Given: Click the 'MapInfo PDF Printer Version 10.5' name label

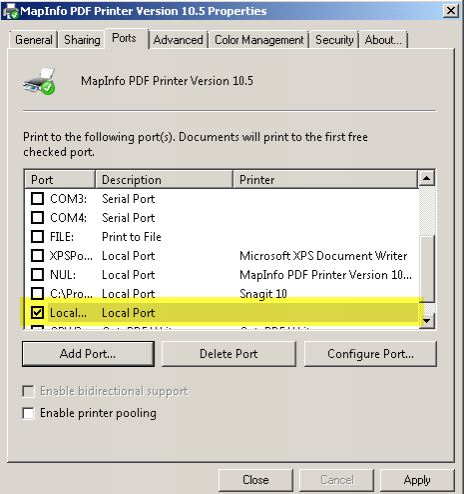Looking at the screenshot, I should [167, 81].
